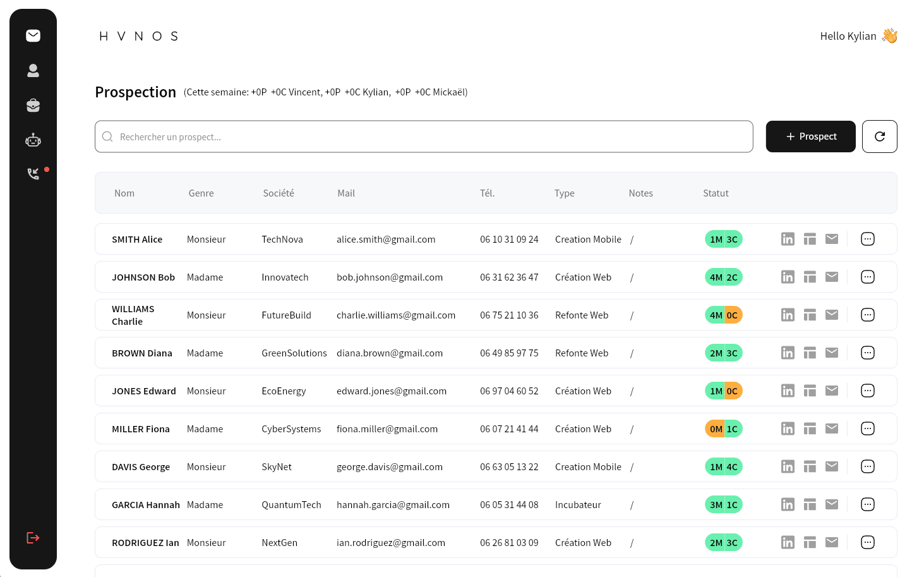Select the briefcase icon in the sidebar
The width and height of the screenshot is (924, 577).
tap(33, 105)
